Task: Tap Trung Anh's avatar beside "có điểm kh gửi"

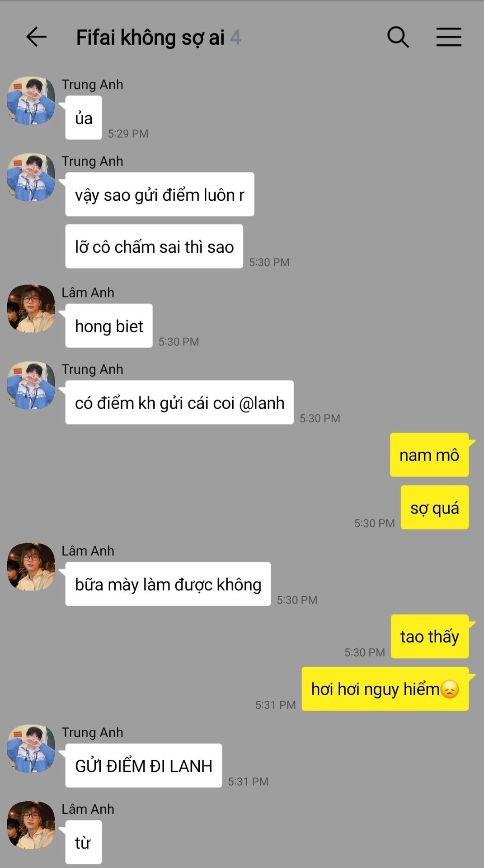Action: [x=31, y=385]
